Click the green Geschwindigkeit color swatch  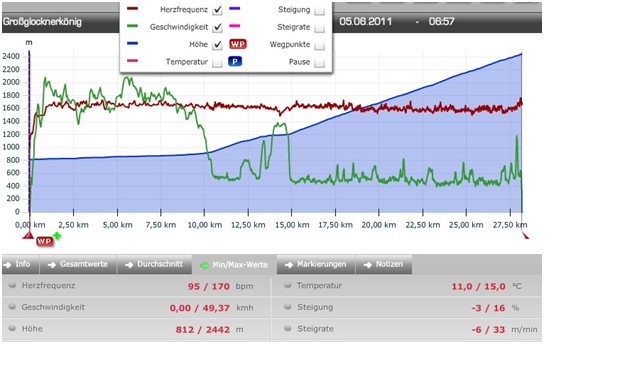tap(133, 26)
